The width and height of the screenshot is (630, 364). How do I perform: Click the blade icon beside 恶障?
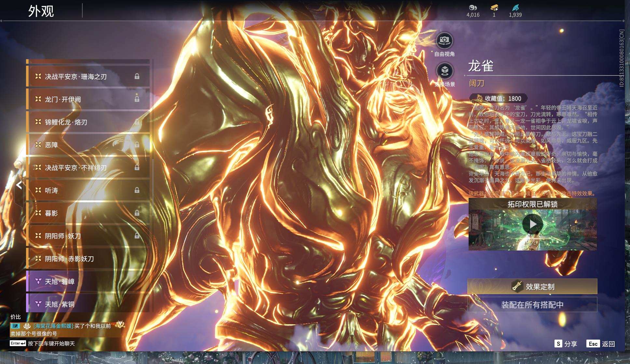point(38,144)
